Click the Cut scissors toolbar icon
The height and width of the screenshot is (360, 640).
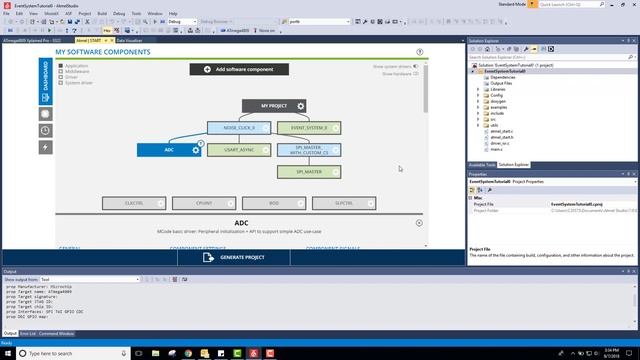pyautogui.click(x=87, y=22)
